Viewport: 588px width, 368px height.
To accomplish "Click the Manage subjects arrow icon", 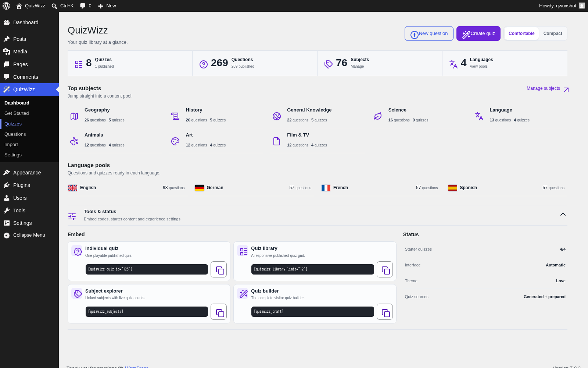I will [566, 90].
